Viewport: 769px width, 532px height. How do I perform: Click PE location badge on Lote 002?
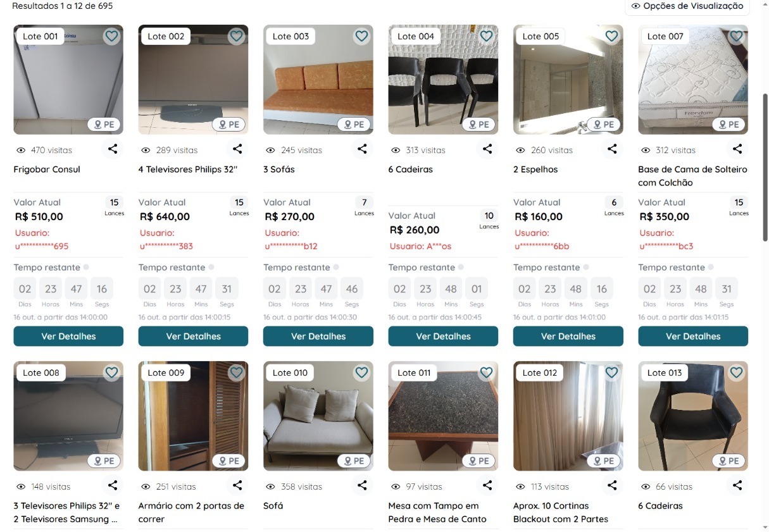[x=228, y=125]
